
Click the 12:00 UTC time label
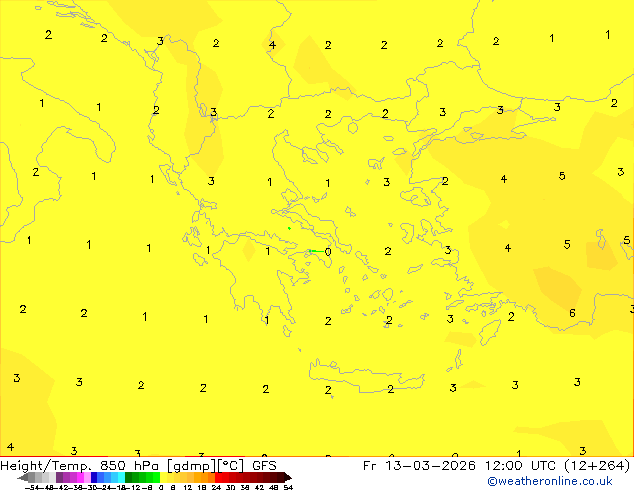coord(517,465)
